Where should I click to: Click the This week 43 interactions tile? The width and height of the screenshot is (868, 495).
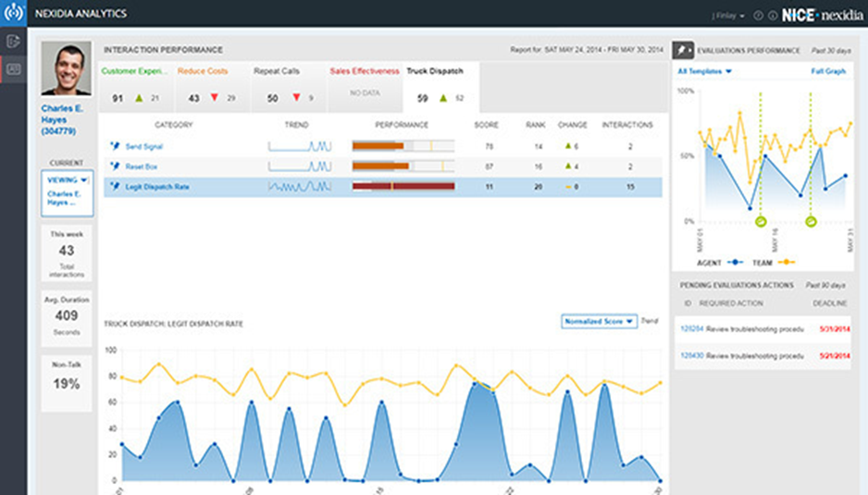pos(67,254)
